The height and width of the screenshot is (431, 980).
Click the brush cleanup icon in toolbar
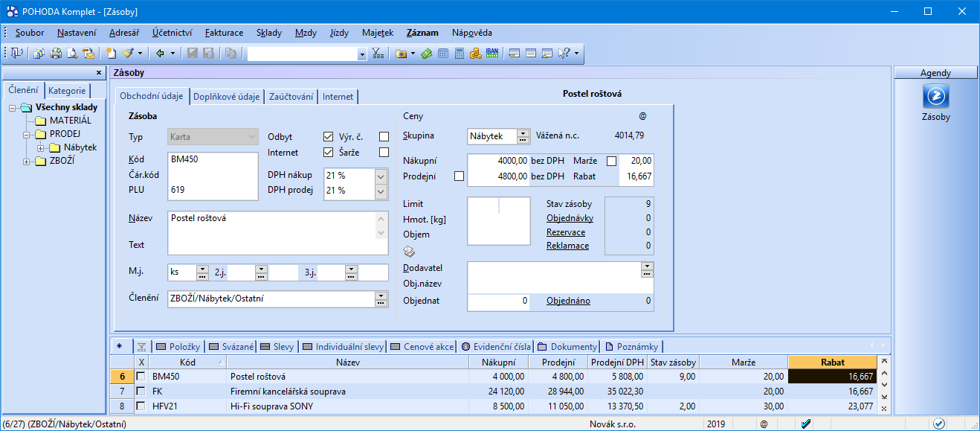click(x=128, y=54)
